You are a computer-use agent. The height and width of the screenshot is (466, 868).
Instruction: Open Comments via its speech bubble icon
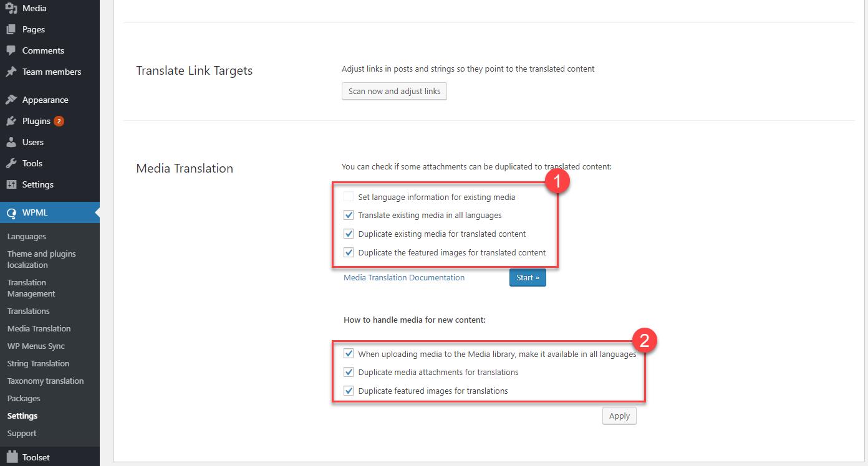[x=11, y=50]
